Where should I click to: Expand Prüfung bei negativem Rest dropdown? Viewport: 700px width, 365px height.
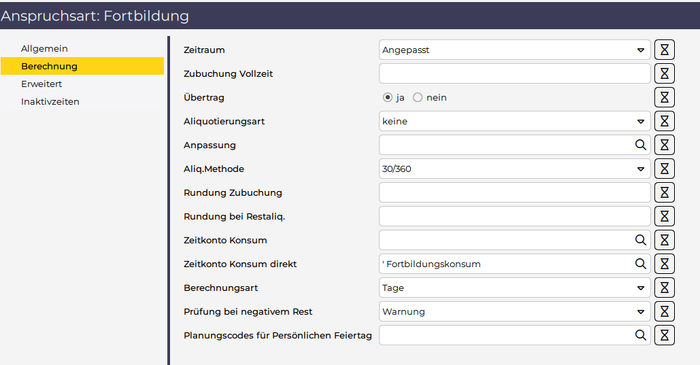[515, 311]
